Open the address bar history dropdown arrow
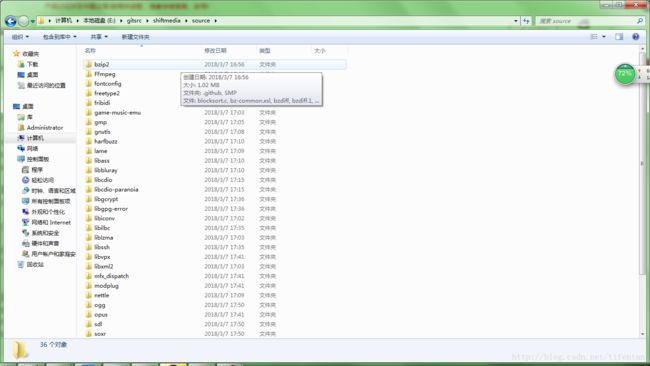The height and width of the screenshot is (366, 650). (516, 21)
